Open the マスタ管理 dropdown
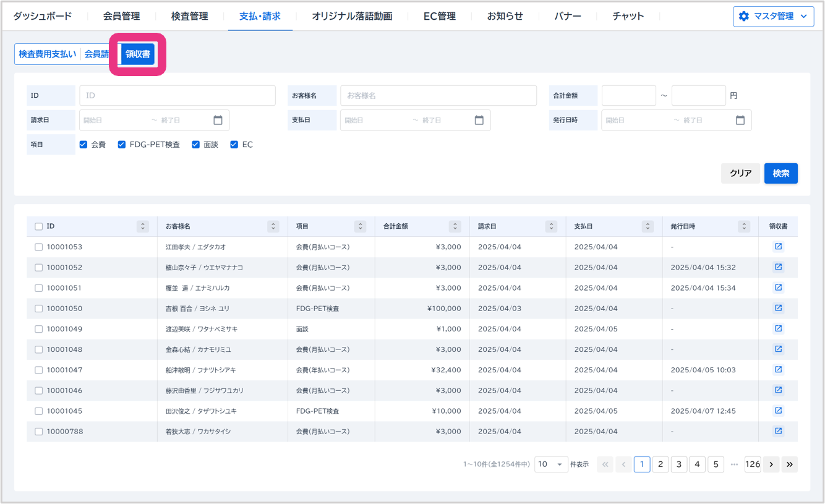This screenshot has width=825, height=504. point(773,16)
